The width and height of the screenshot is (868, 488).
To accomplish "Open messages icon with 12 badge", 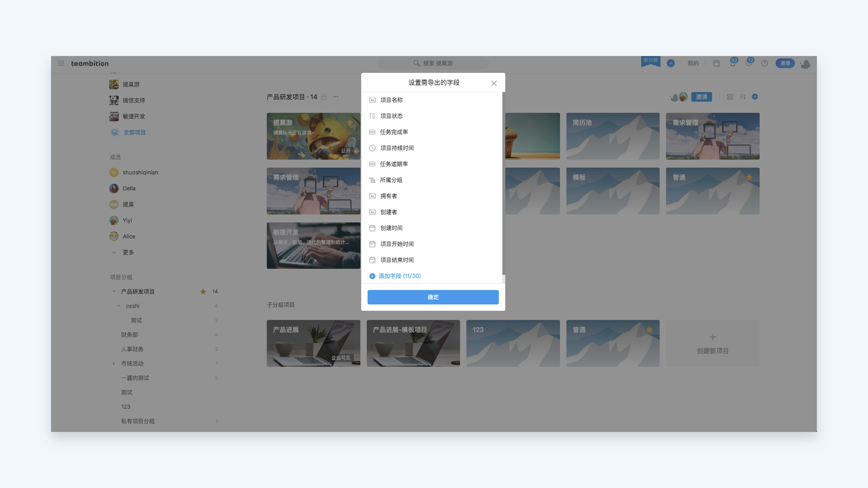I will (749, 63).
